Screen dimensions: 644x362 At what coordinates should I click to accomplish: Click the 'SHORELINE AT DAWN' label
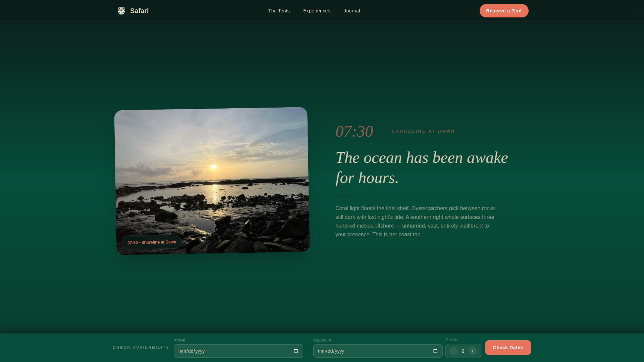[423, 131]
